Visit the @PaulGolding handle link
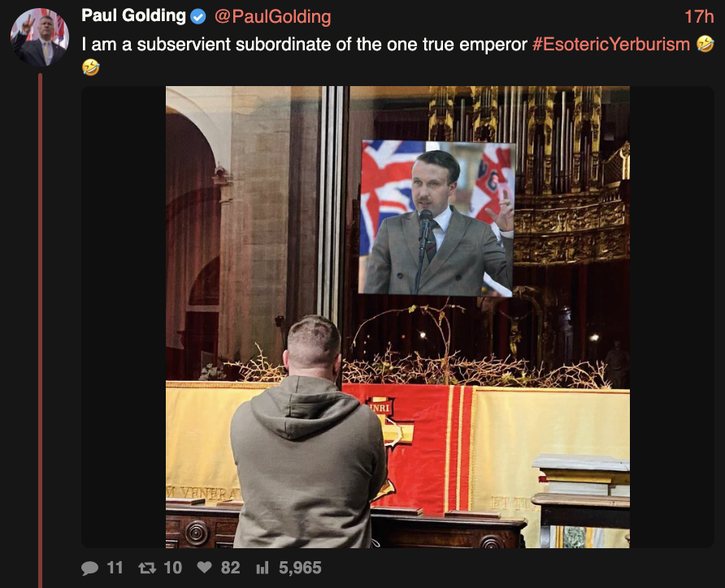 (x=273, y=17)
